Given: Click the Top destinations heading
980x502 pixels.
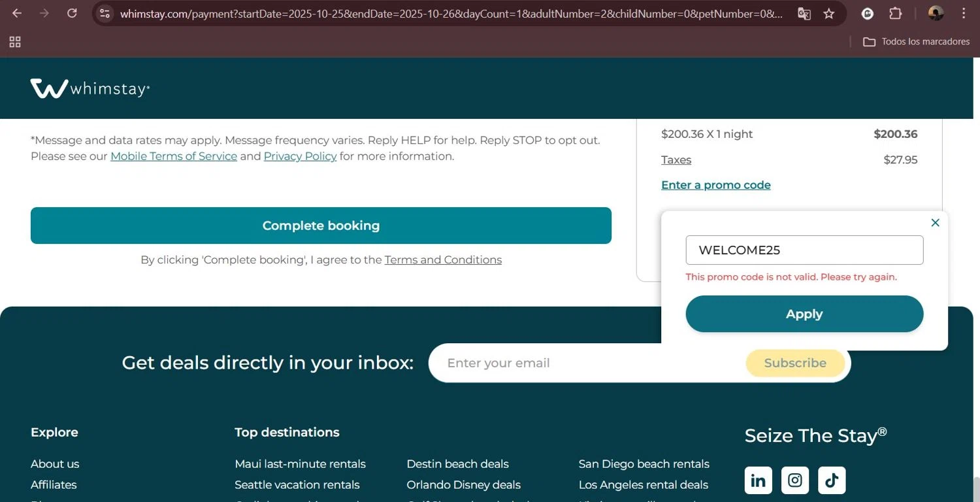Looking at the screenshot, I should [287, 432].
